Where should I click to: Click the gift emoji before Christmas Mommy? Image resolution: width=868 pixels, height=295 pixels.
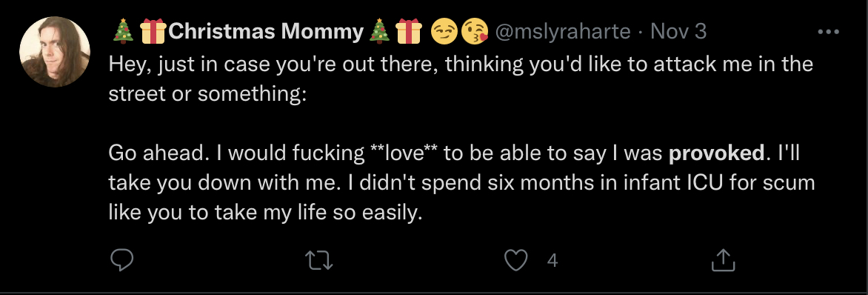(x=153, y=31)
